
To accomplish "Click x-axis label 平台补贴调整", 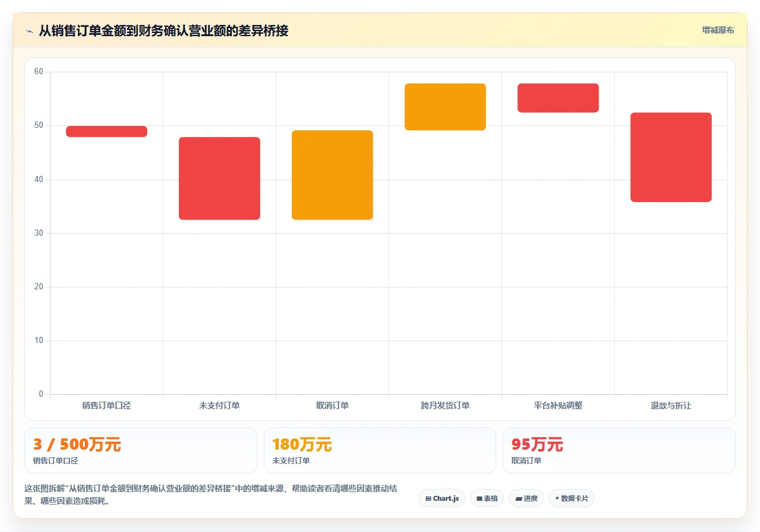I will (x=558, y=405).
